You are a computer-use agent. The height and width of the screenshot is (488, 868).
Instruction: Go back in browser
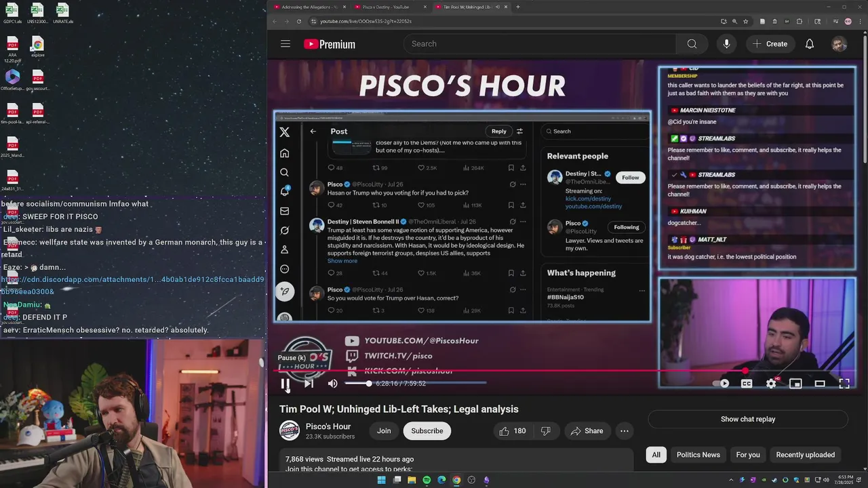coord(275,22)
